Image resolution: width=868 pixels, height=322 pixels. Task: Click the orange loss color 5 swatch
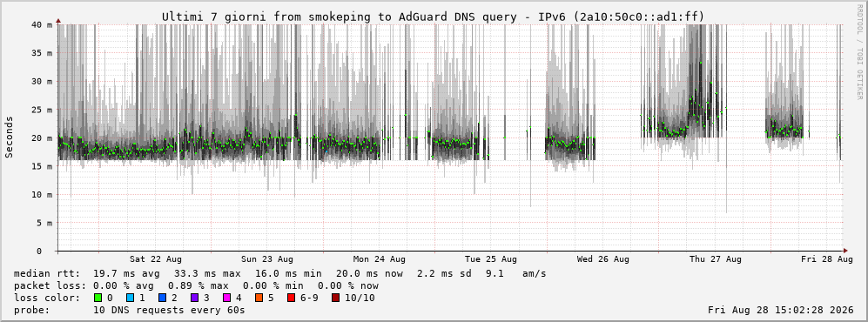coord(260,298)
